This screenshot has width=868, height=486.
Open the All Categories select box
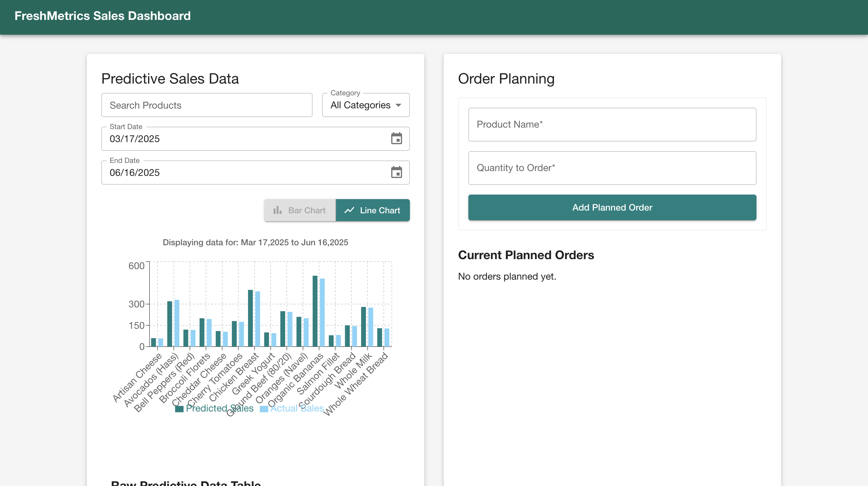[366, 105]
